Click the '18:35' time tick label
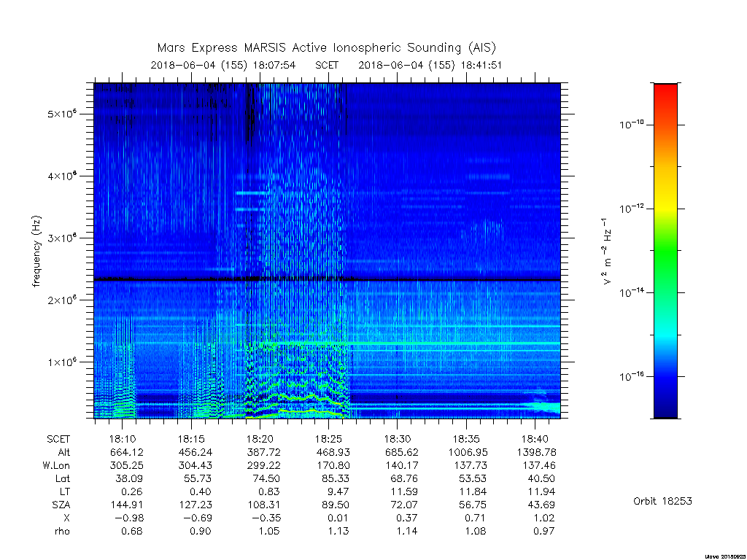 466,439
